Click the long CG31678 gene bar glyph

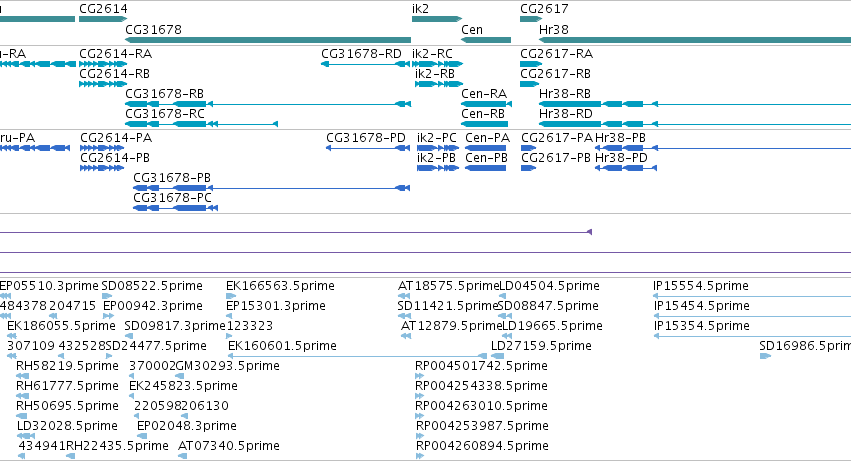[268, 40]
